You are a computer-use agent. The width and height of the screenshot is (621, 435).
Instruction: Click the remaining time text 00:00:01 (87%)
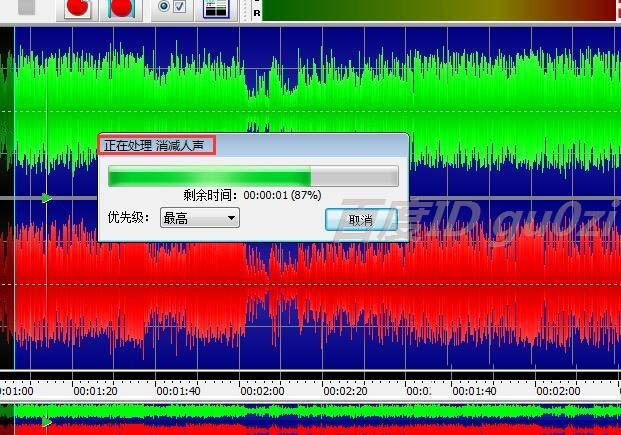click(282, 195)
